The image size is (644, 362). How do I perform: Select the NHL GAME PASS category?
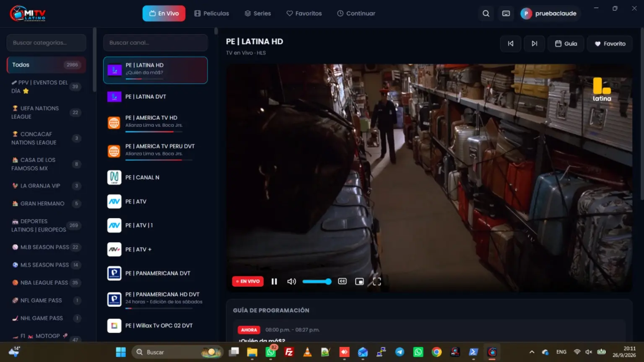[47, 318]
